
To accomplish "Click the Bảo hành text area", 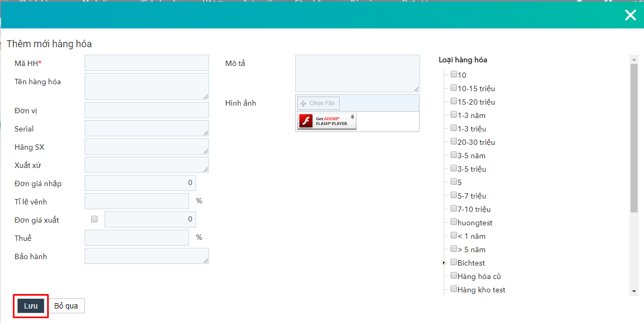I will point(147,256).
